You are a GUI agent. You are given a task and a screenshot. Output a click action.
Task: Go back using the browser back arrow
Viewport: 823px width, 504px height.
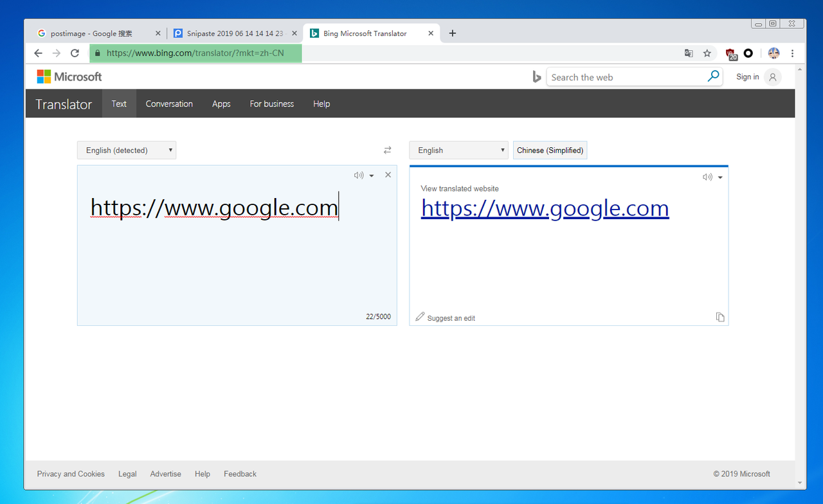click(38, 53)
